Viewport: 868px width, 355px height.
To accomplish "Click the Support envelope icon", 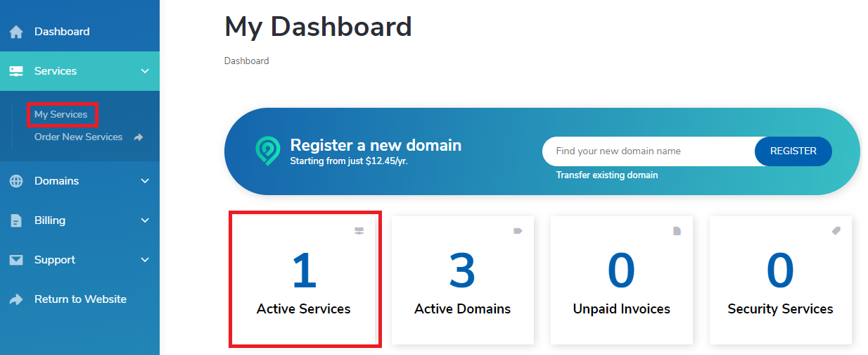I will [x=16, y=260].
